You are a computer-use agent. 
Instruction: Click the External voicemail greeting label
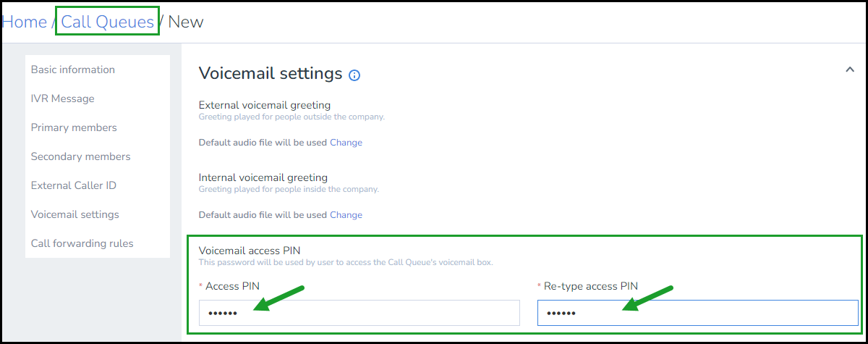pos(265,105)
